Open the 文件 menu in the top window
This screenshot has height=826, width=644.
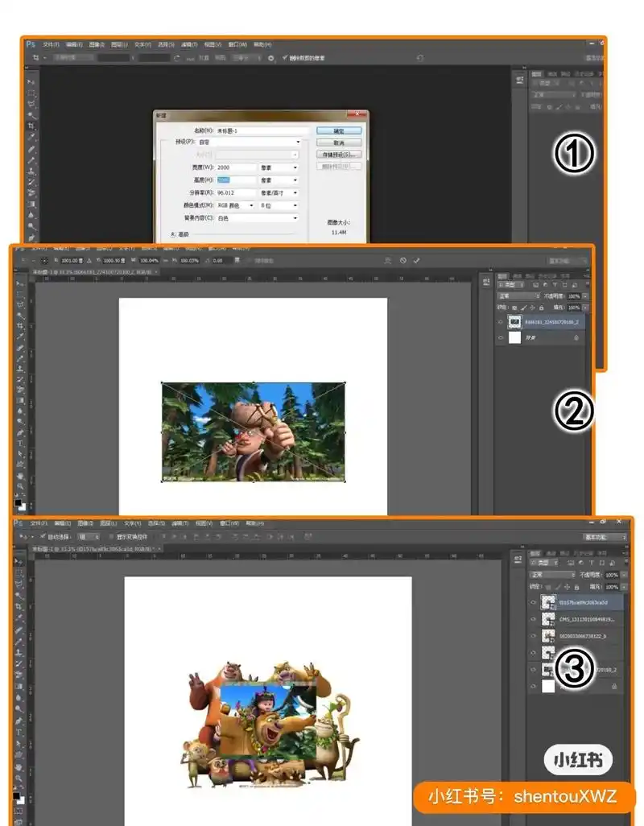(x=51, y=44)
